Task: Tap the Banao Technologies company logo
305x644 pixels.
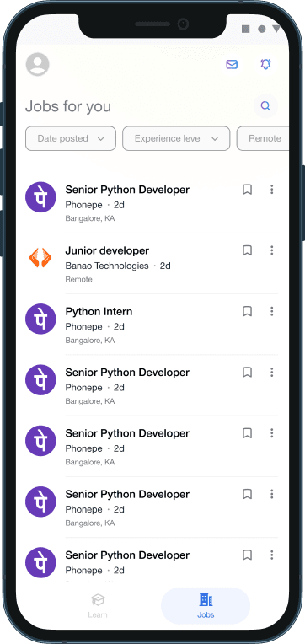Action: tap(40, 258)
